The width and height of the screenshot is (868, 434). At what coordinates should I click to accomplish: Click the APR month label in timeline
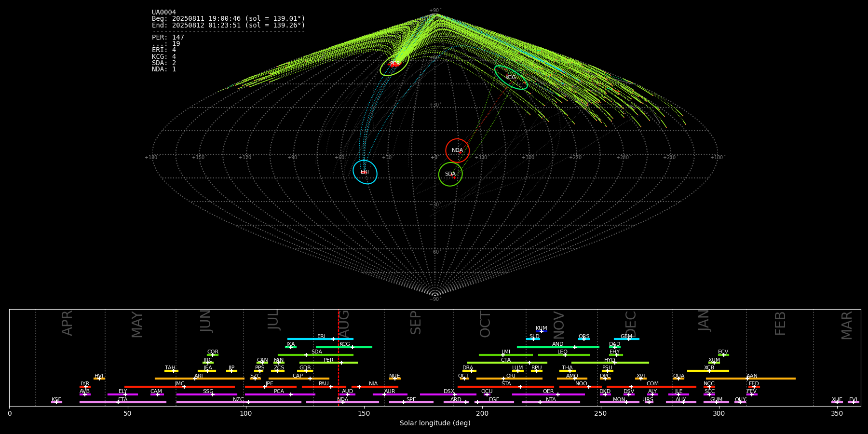(67, 323)
